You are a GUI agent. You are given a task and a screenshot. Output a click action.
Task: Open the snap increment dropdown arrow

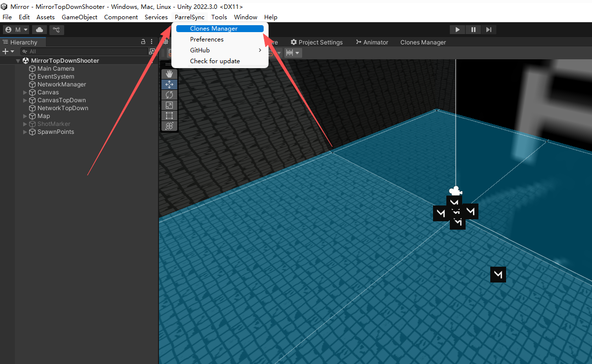[x=298, y=53]
